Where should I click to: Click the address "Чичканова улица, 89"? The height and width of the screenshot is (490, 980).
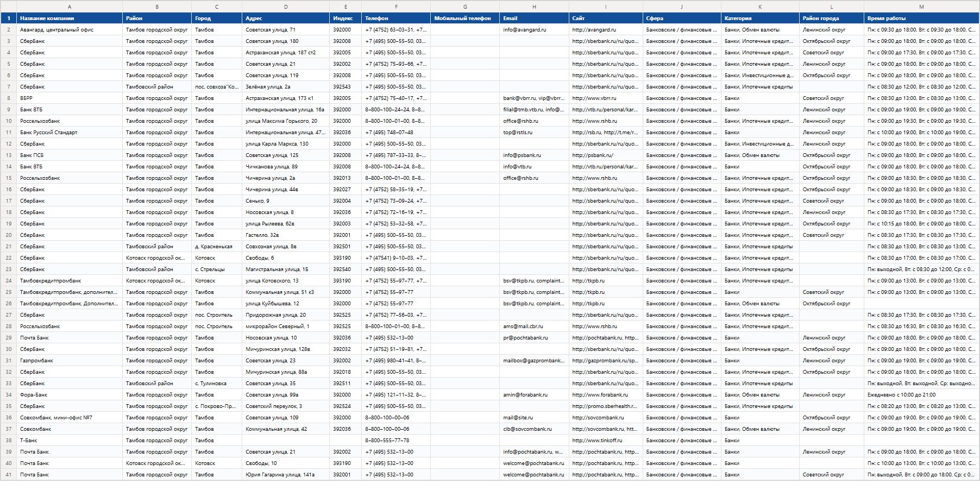point(286,167)
